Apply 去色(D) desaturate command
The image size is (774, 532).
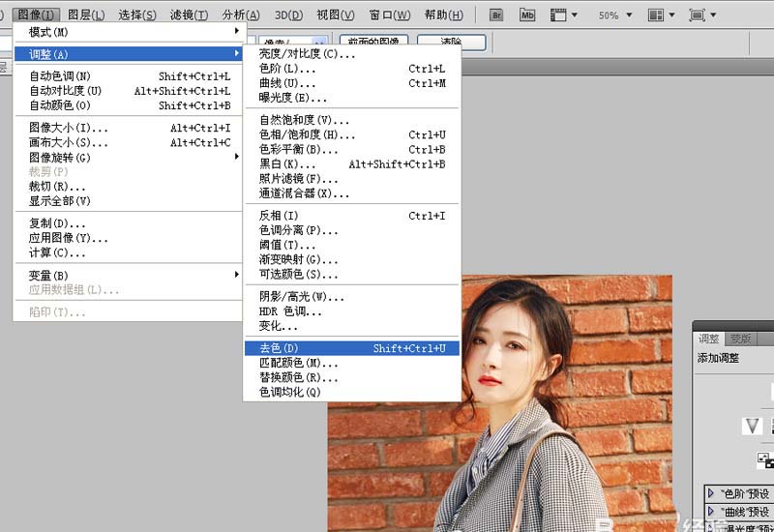352,348
